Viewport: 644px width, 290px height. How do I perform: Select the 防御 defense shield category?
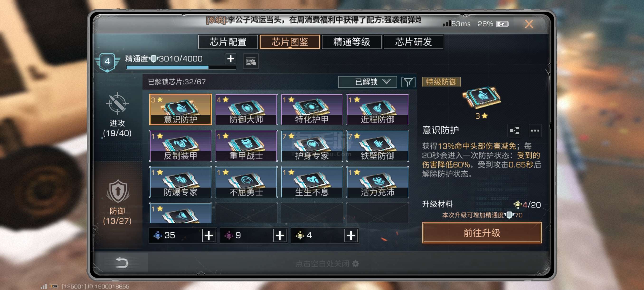pyautogui.click(x=117, y=202)
